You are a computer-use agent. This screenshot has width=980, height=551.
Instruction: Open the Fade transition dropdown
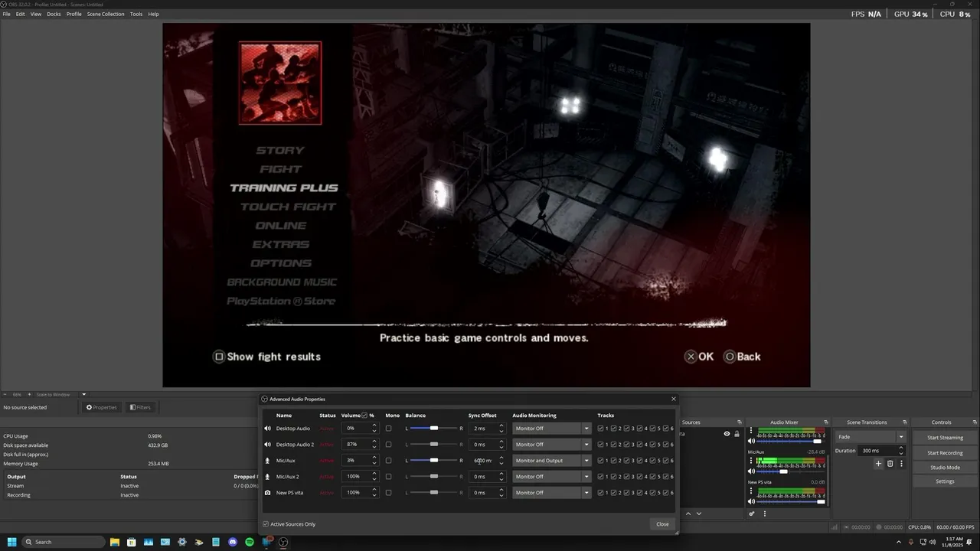pos(871,437)
